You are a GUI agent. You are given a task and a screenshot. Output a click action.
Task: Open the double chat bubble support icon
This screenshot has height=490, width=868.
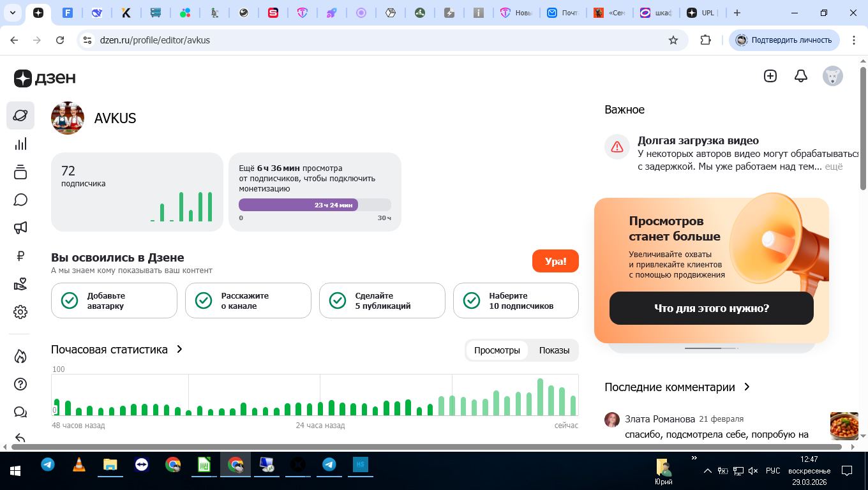click(x=20, y=412)
